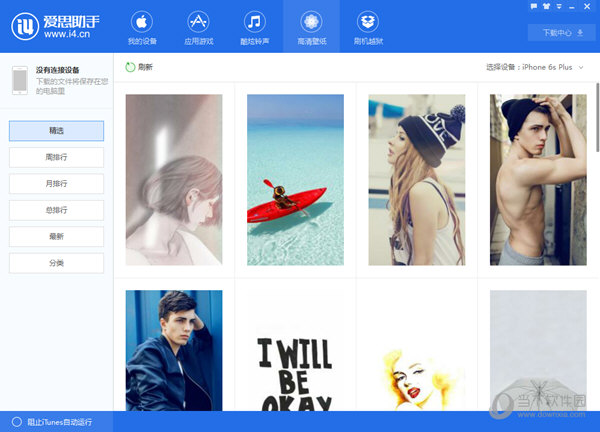Open the Apps & Games (应用游戏) section

199,28
